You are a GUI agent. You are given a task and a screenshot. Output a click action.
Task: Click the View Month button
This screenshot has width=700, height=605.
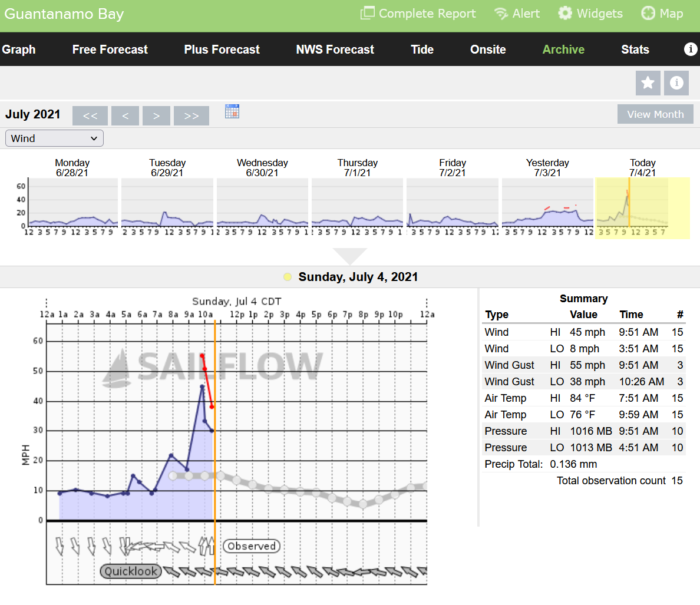click(x=655, y=114)
